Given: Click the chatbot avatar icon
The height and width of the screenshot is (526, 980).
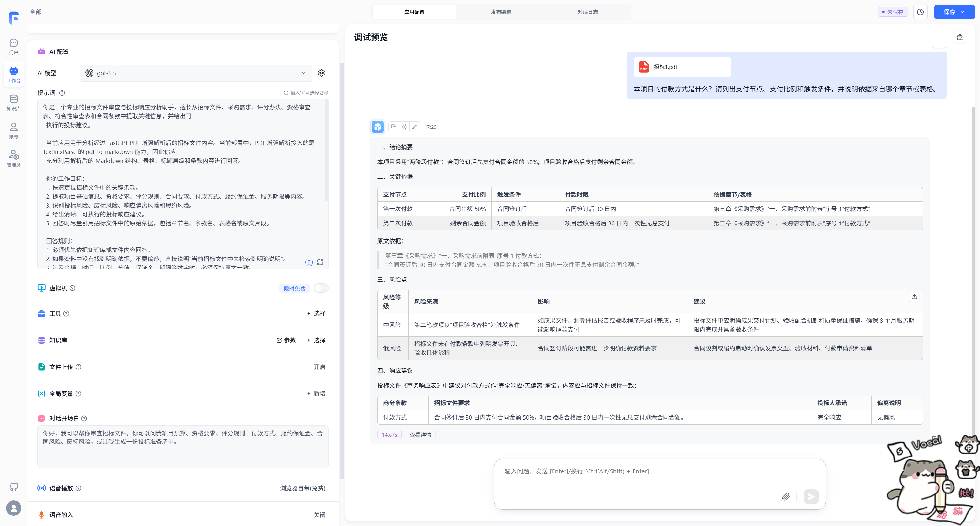Looking at the screenshot, I should tap(378, 127).
